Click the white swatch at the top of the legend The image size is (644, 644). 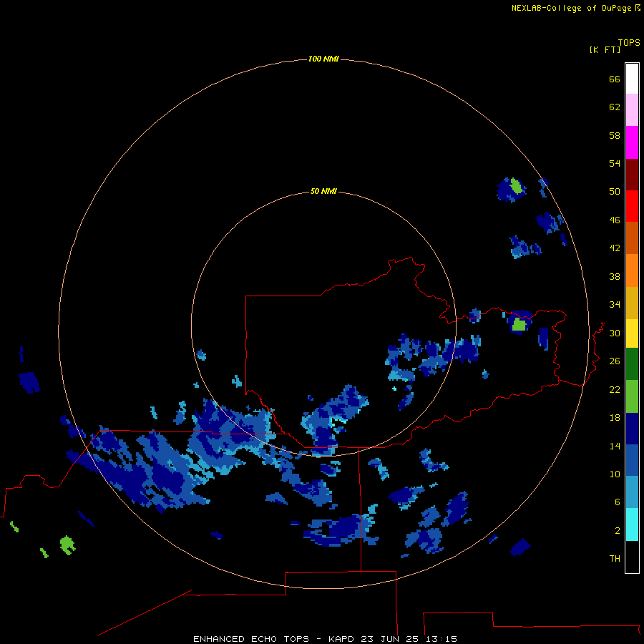[632, 79]
